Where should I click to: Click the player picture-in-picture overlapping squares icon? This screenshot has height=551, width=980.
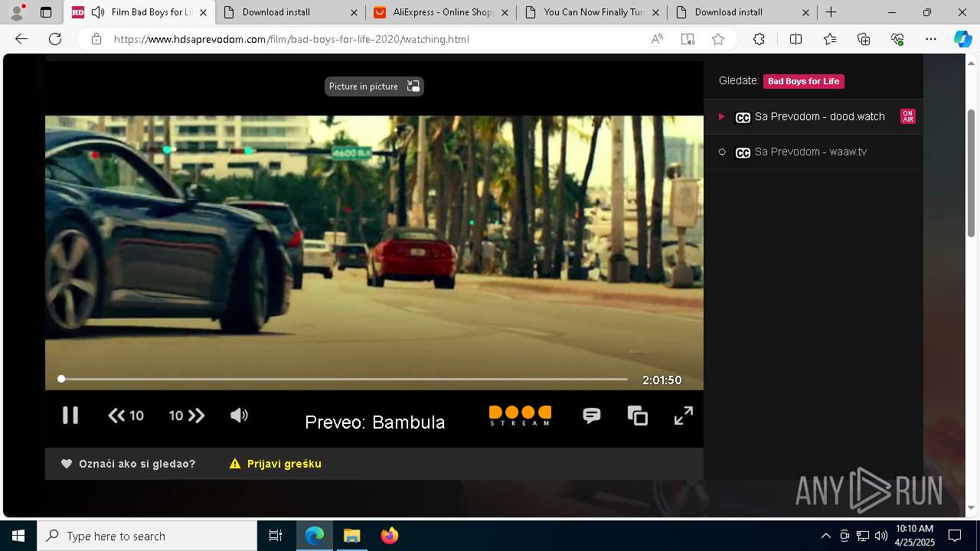(x=638, y=416)
